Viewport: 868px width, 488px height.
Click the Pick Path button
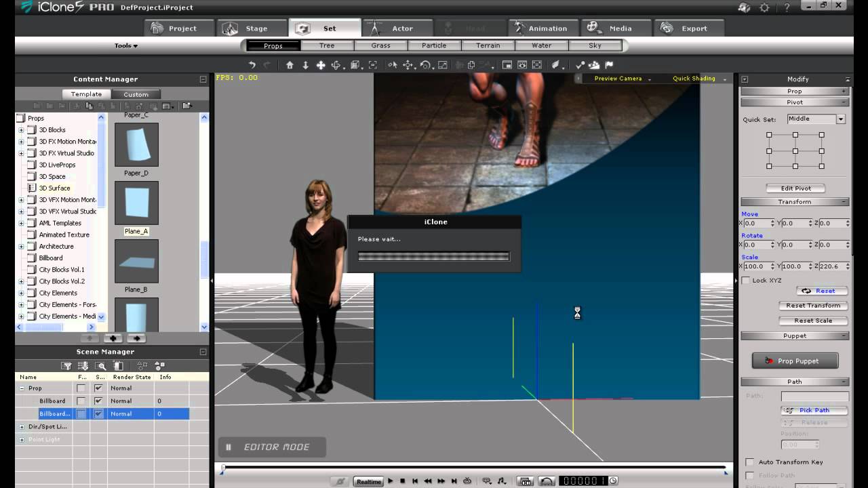pos(814,410)
